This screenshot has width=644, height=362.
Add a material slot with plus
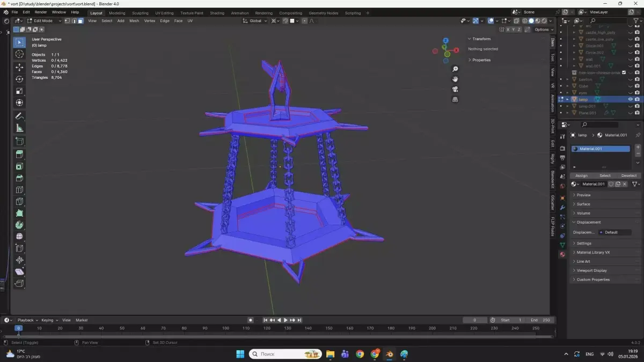pos(638,147)
